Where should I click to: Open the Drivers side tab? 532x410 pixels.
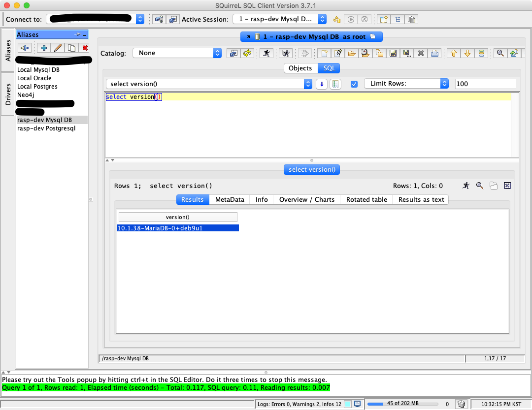(x=8, y=94)
